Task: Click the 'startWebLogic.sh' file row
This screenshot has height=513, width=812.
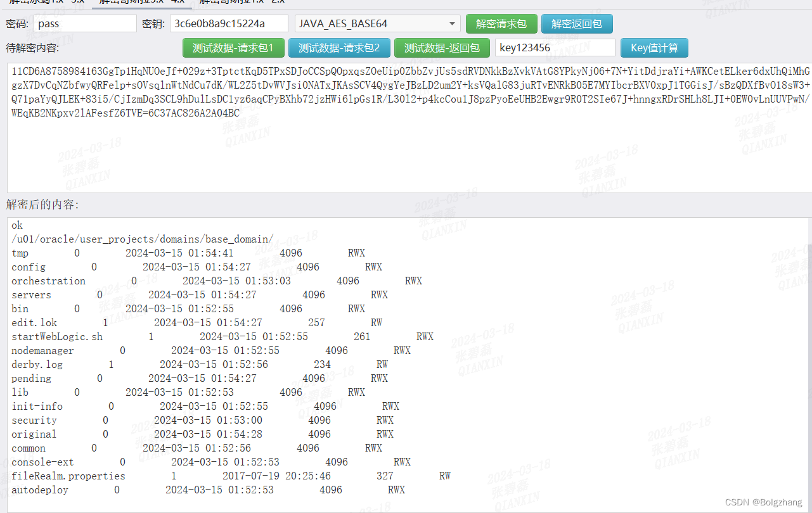Action: [x=222, y=337]
